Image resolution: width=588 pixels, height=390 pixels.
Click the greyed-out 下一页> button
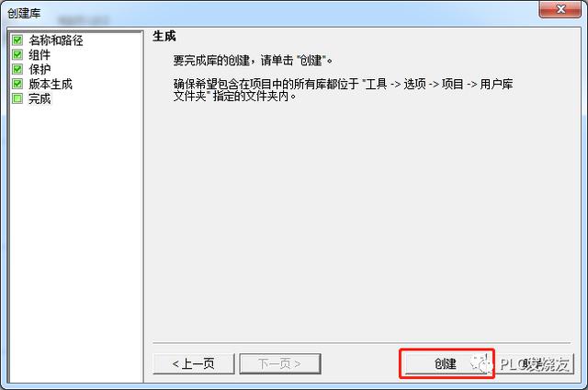[279, 363]
